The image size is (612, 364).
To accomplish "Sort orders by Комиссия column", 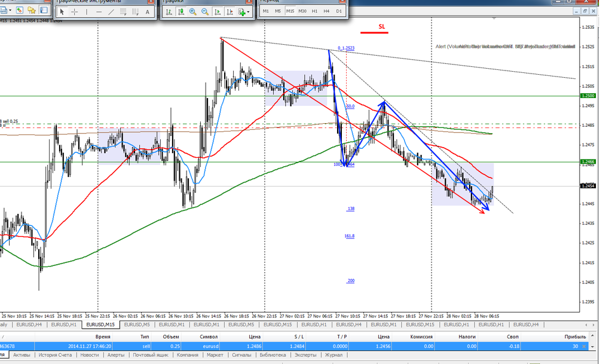I will (421, 337).
